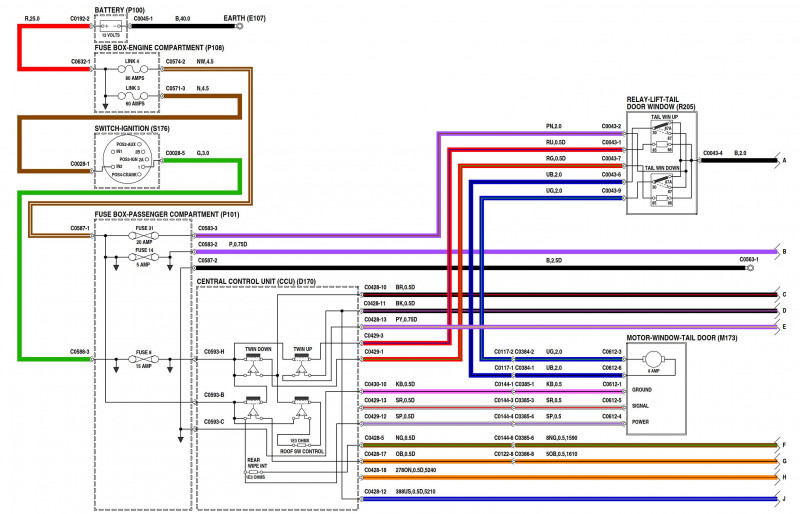The width and height of the screenshot is (800, 514).
Task: Select the Twin Down switch in CCU
Action: pyautogui.click(x=254, y=364)
